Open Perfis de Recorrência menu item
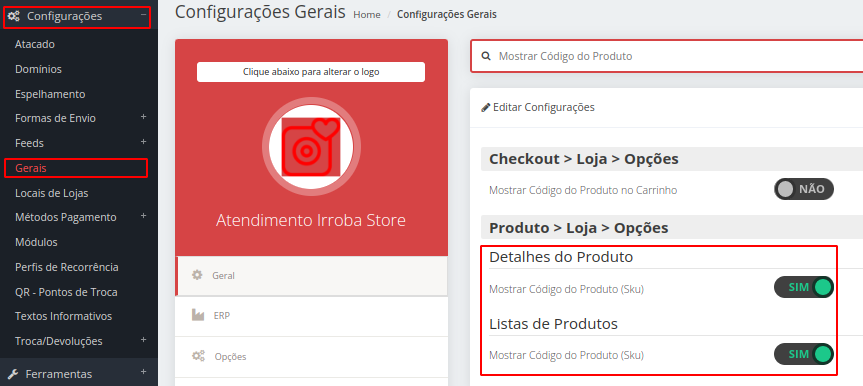 [x=67, y=267]
